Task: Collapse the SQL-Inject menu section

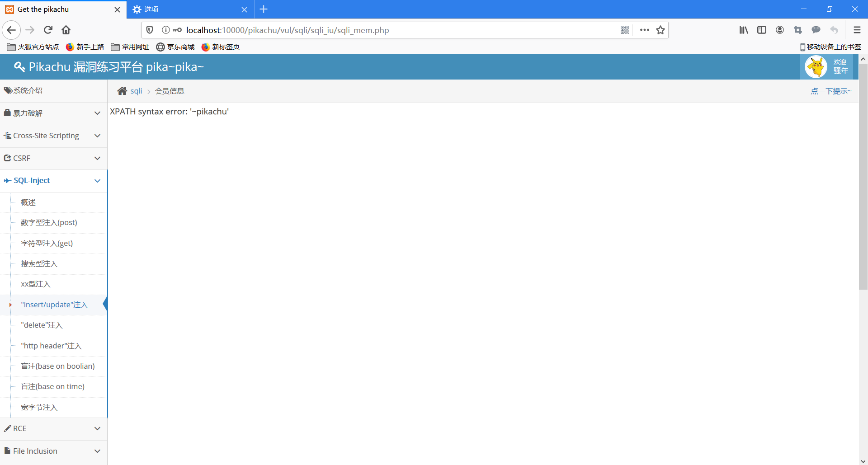Action: tap(53, 180)
